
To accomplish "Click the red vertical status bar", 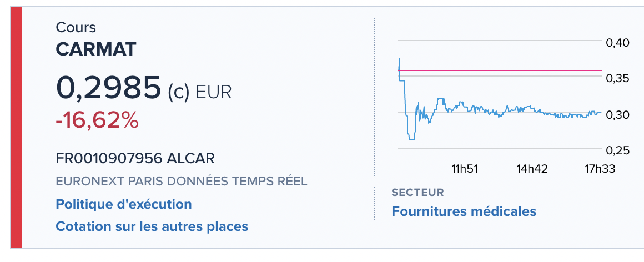I will [16, 128].
